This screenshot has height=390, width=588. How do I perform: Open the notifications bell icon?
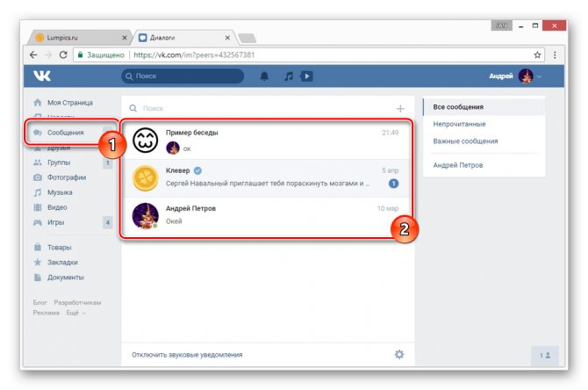264,76
